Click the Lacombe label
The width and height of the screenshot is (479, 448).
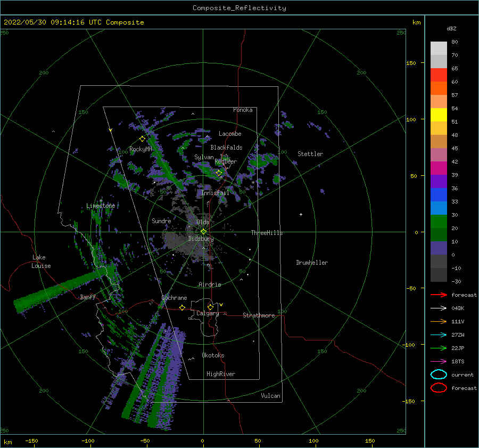coord(230,134)
